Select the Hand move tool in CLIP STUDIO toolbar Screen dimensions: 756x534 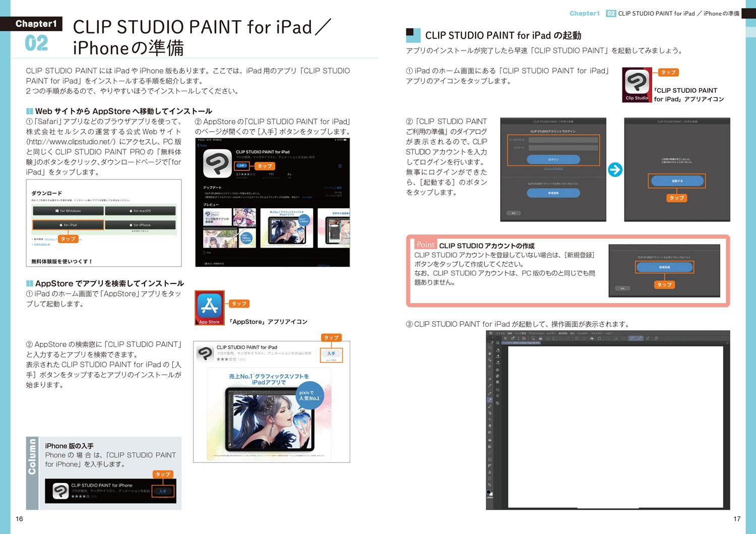point(490,353)
